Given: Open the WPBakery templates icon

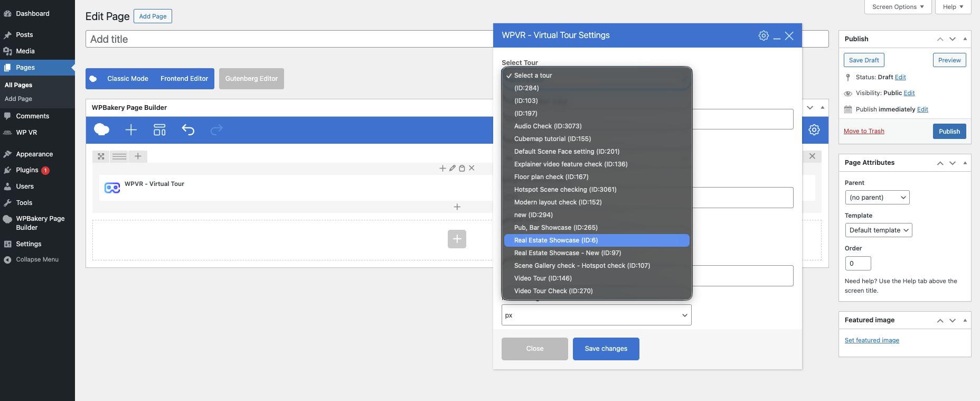Looking at the screenshot, I should [159, 130].
